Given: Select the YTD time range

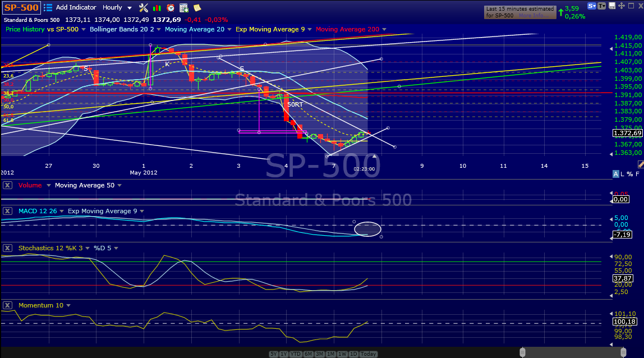Looking at the screenshot, I should [296, 354].
